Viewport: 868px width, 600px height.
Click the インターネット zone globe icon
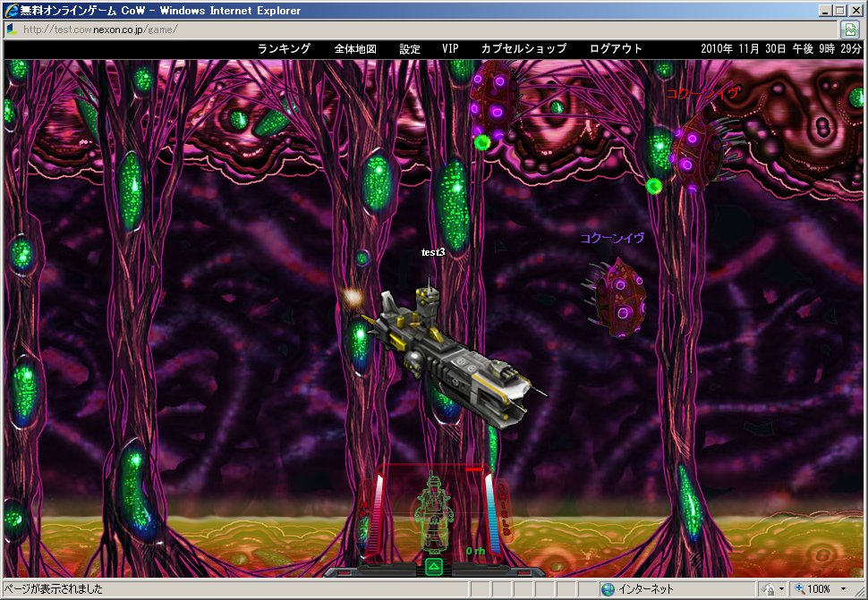coord(608,589)
